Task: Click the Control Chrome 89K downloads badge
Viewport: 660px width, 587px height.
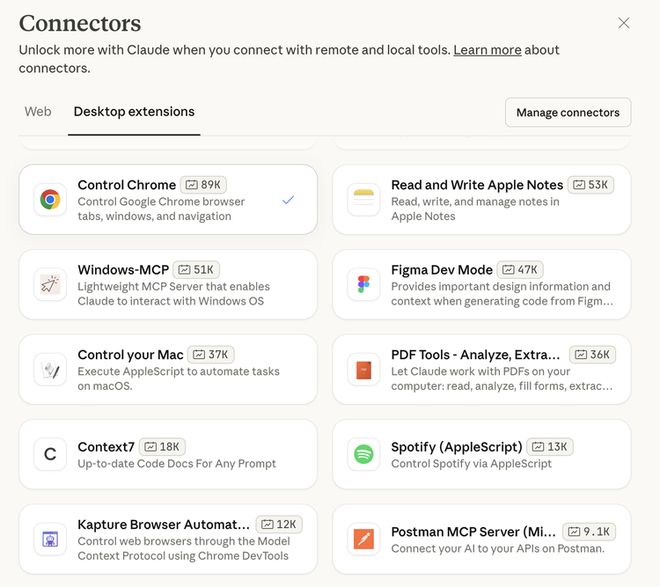Action: click(203, 185)
